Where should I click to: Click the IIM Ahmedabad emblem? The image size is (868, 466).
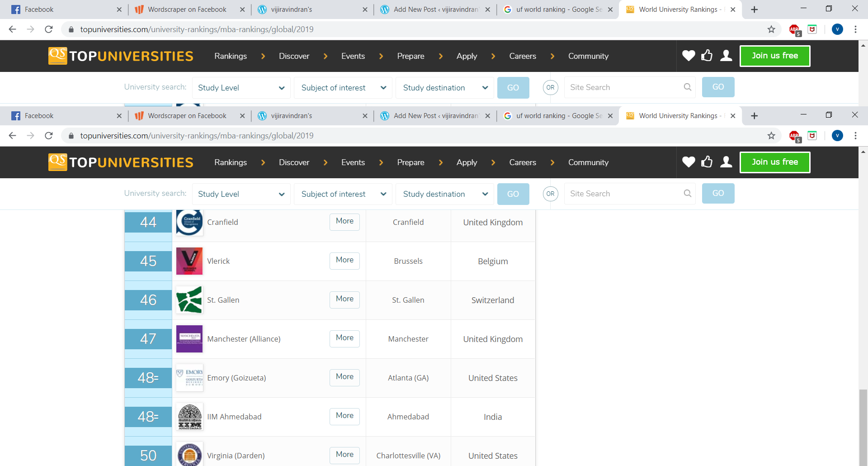[x=189, y=417]
